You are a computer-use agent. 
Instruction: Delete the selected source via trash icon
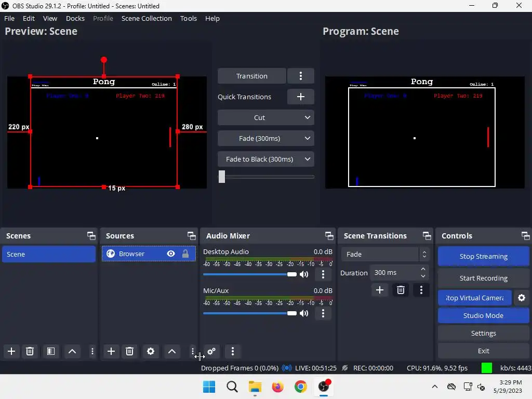point(129,351)
